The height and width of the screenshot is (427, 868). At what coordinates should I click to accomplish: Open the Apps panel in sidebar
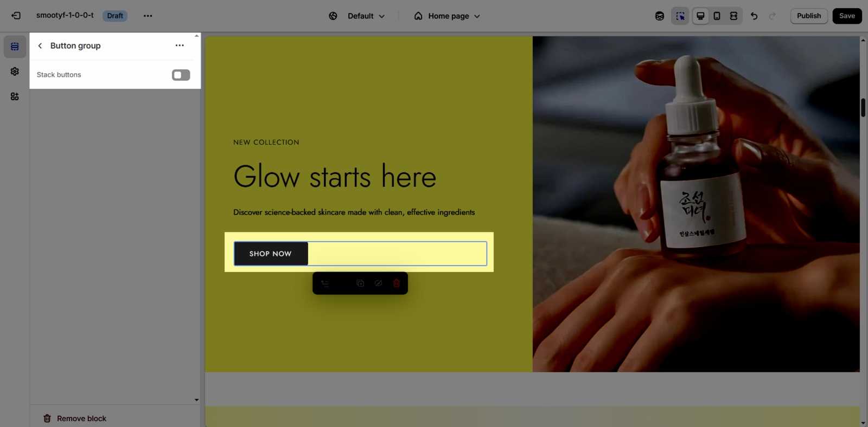pos(15,96)
